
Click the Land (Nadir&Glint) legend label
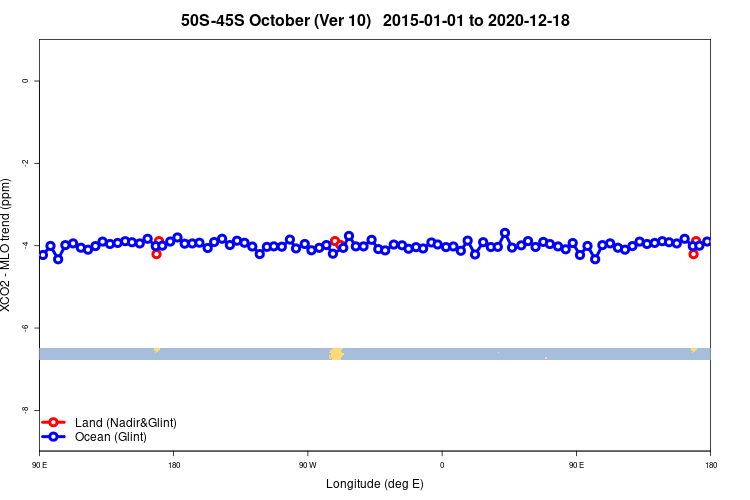126,423
